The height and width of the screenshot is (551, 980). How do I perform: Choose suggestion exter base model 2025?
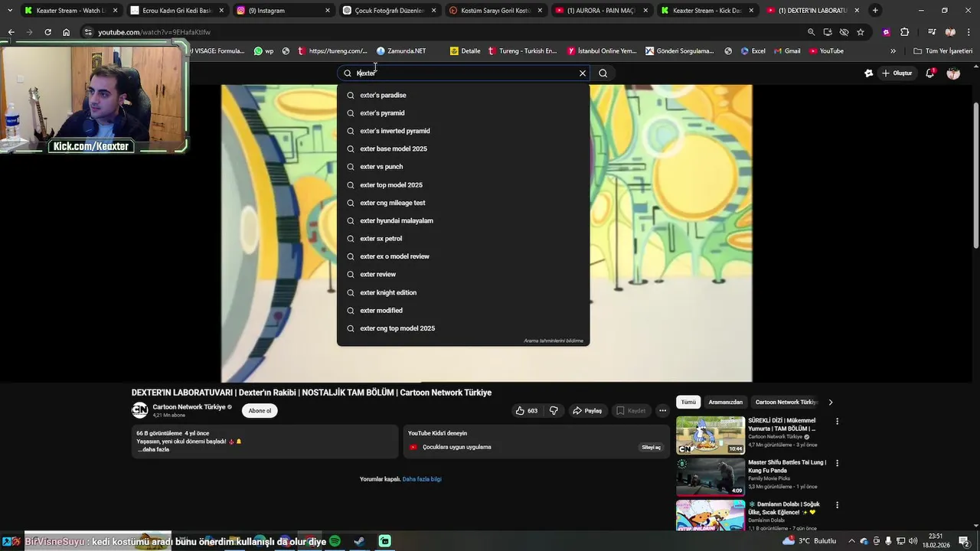pyautogui.click(x=463, y=149)
